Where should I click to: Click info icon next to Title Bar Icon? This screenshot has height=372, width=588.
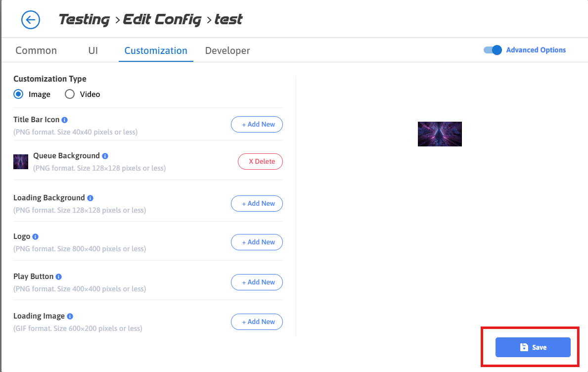click(x=65, y=120)
